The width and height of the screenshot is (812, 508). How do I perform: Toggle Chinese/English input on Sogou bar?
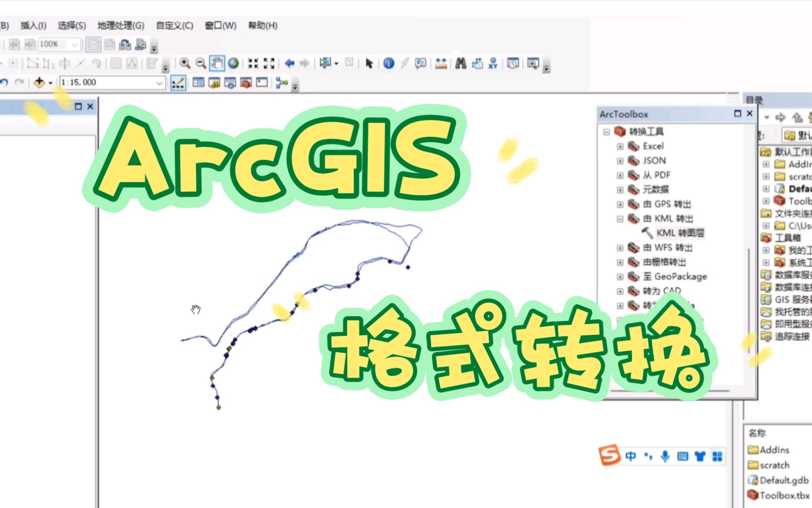coord(631,455)
